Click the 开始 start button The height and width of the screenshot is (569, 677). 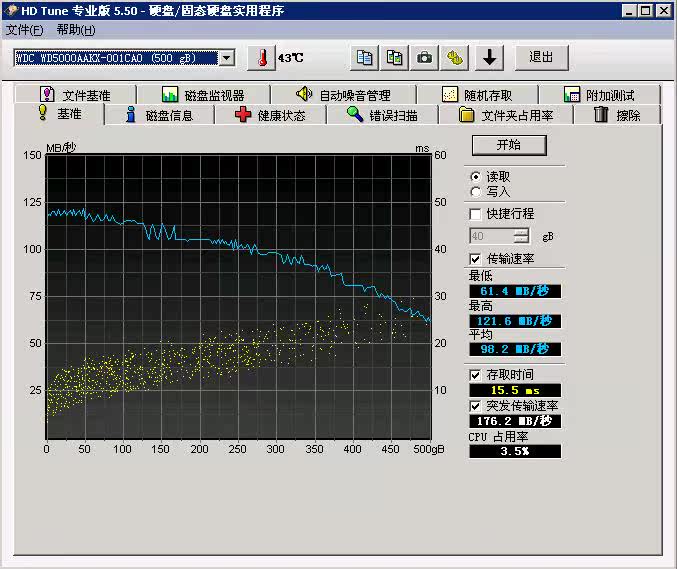tap(509, 145)
